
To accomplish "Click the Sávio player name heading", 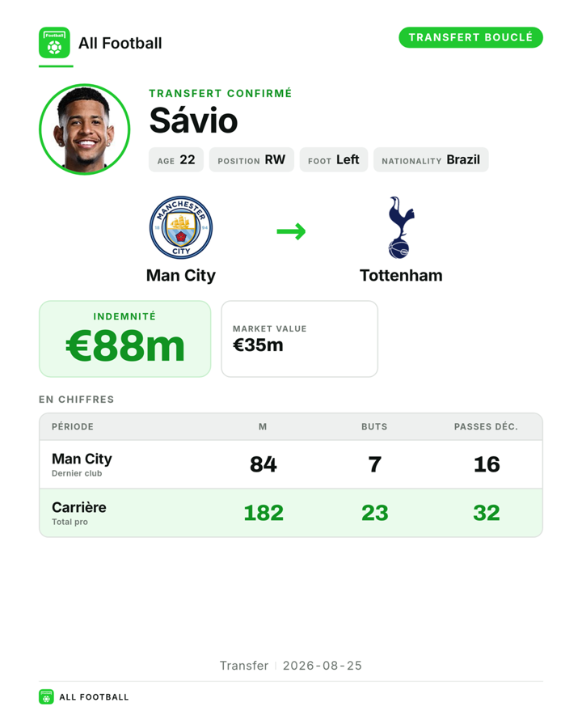I will pos(193,121).
